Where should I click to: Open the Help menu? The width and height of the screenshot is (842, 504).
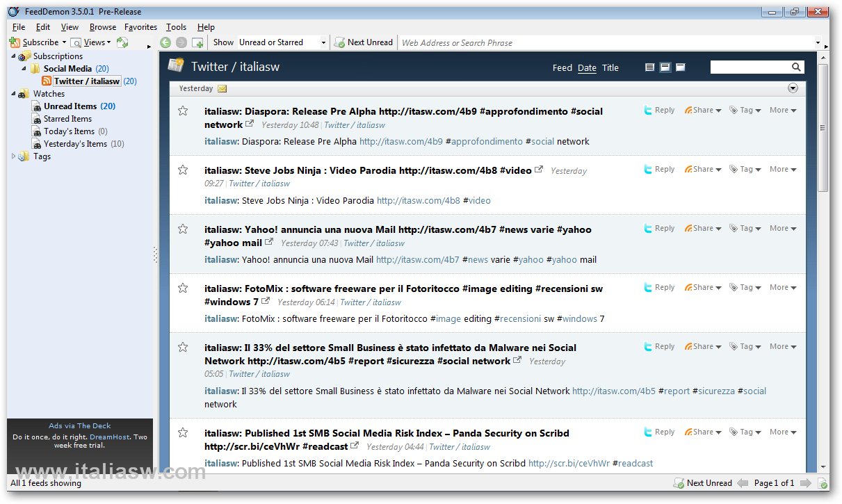pyautogui.click(x=206, y=27)
